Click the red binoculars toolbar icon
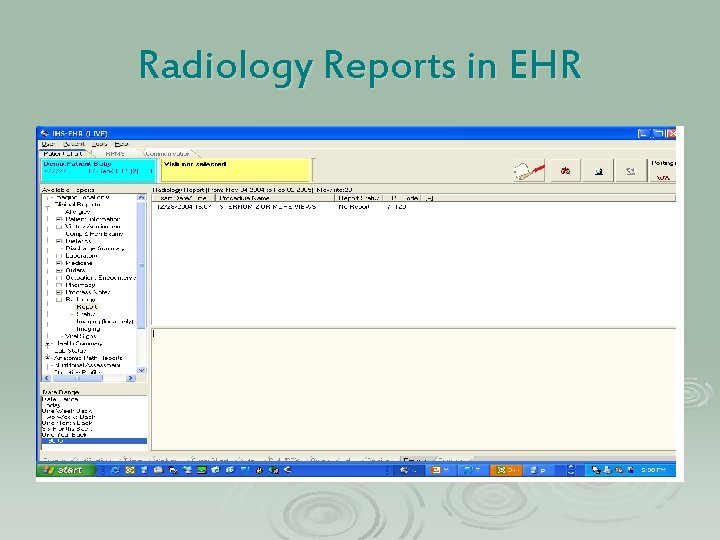Viewport: 720px width, 540px height. [565, 171]
